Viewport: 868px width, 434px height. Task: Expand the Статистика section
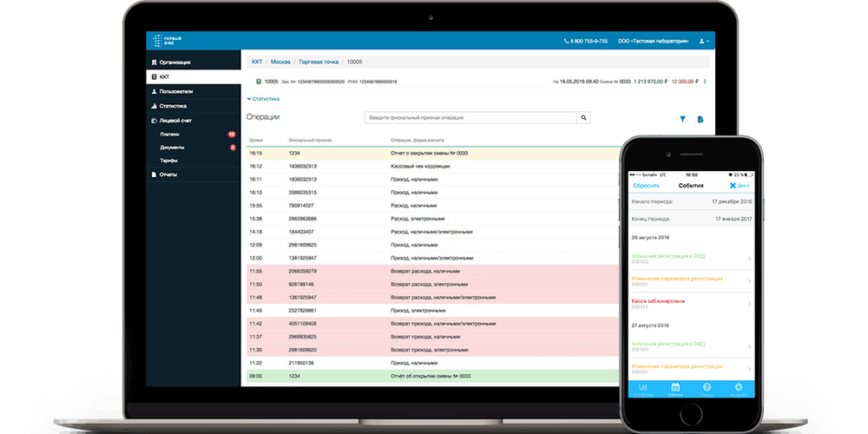coord(263,99)
